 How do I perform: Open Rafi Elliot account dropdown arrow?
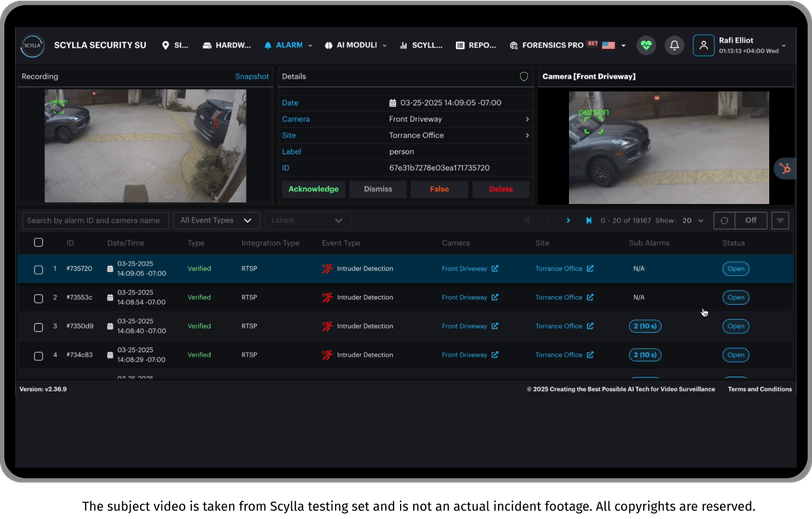[x=784, y=46]
